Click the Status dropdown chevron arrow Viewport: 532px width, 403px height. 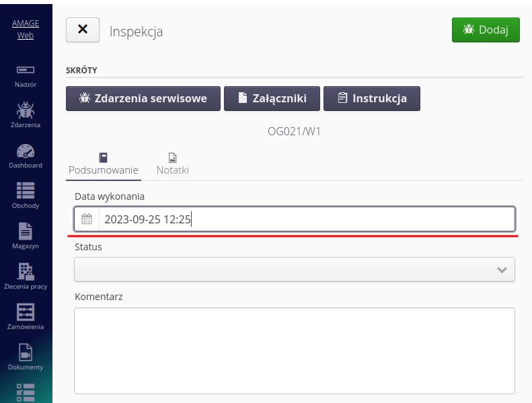tap(502, 269)
